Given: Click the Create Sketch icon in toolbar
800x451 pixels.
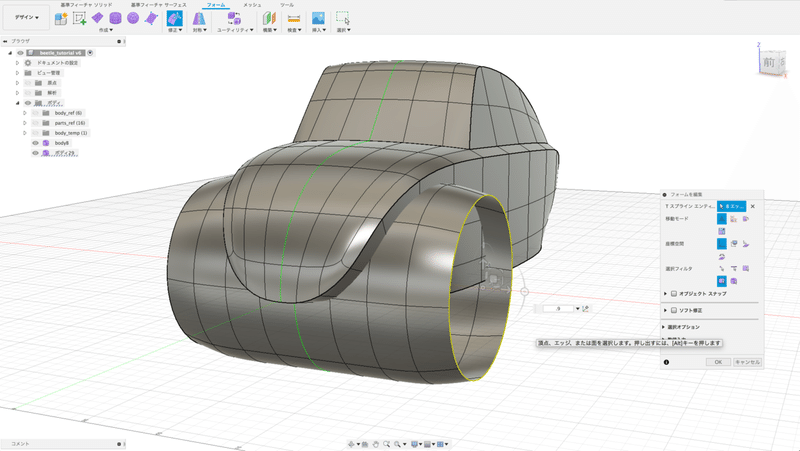Looking at the screenshot, I should (x=81, y=18).
